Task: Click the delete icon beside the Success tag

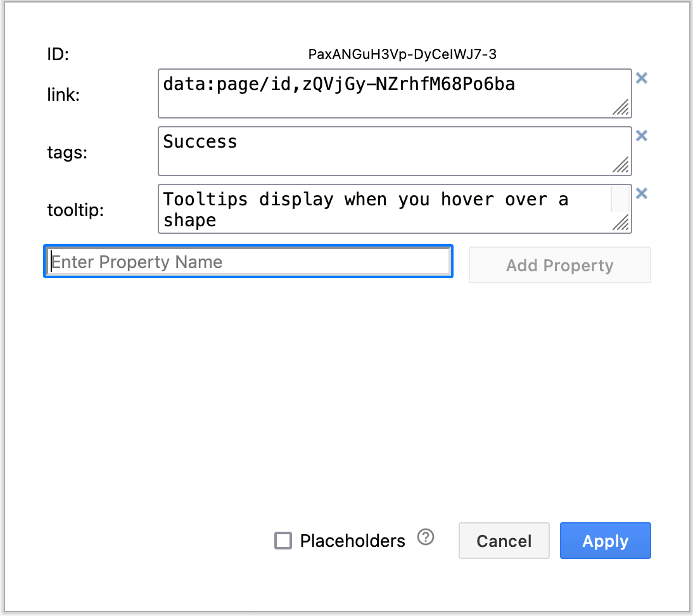Action: tap(642, 135)
